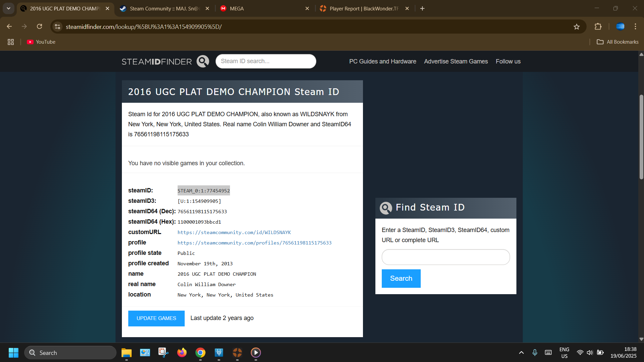Open the Follow us menu
The image size is (644, 362).
(508, 61)
